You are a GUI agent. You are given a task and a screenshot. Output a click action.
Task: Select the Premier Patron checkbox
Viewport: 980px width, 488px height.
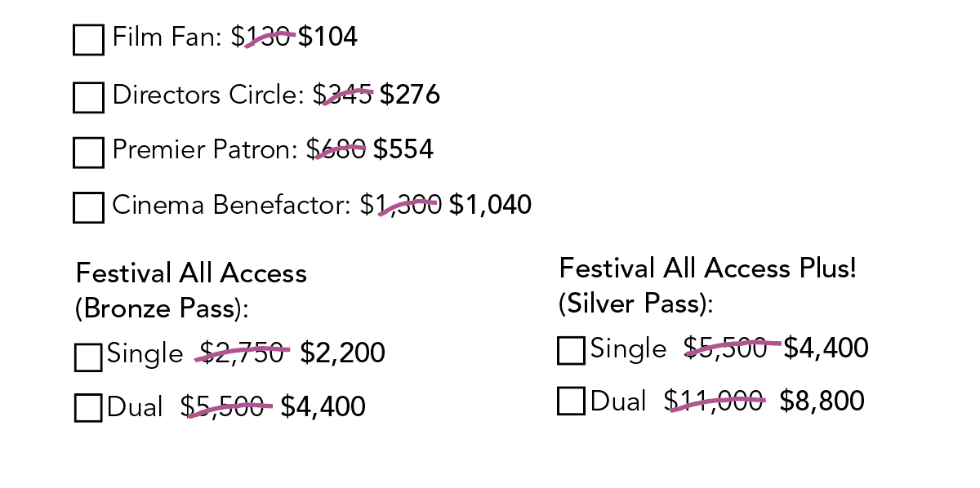pyautogui.click(x=89, y=153)
